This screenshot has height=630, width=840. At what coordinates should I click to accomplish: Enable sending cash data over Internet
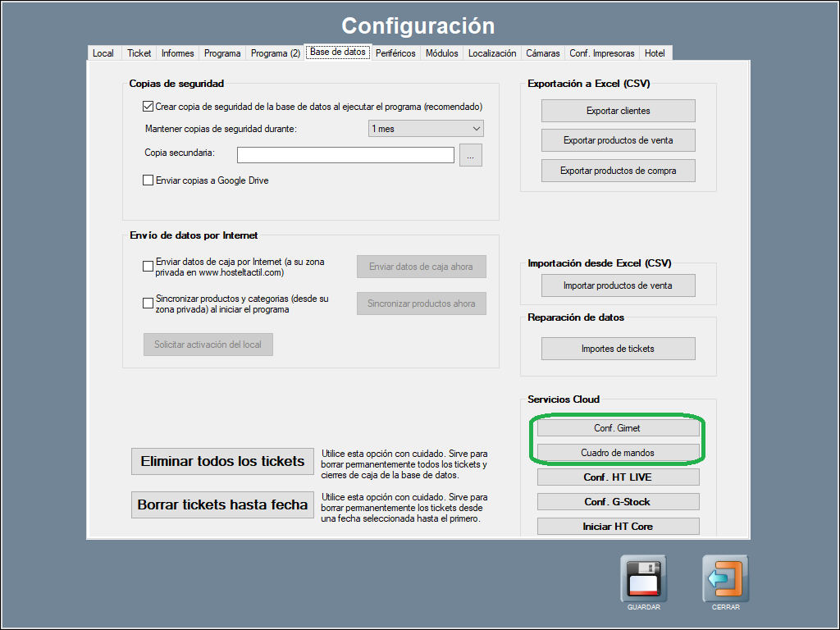(148, 267)
